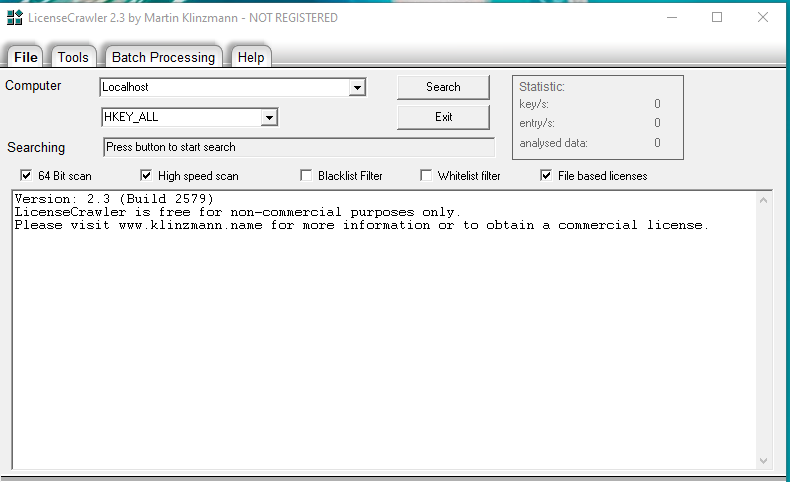Image resolution: width=790 pixels, height=482 pixels.
Task: Switch to the Tools tab
Action: [x=73, y=57]
